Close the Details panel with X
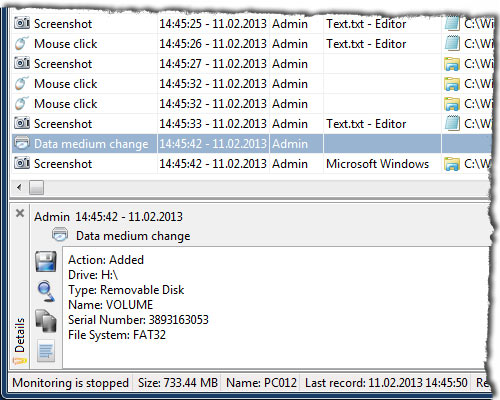500x400 pixels. 20,213
